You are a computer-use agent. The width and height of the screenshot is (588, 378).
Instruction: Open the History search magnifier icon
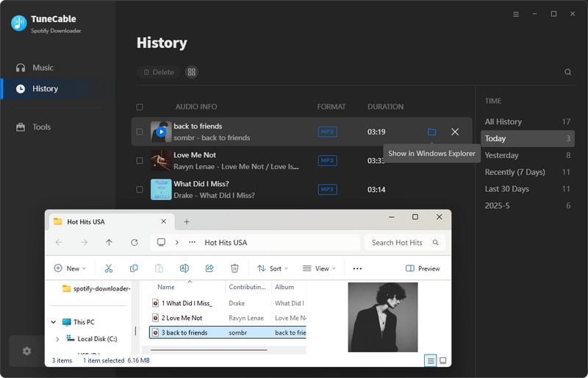pos(567,72)
